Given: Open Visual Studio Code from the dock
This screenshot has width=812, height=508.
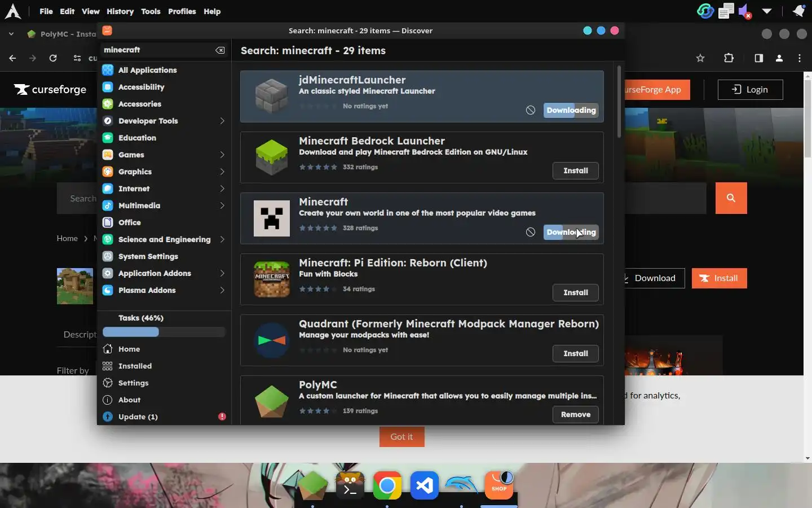Looking at the screenshot, I should (x=425, y=485).
